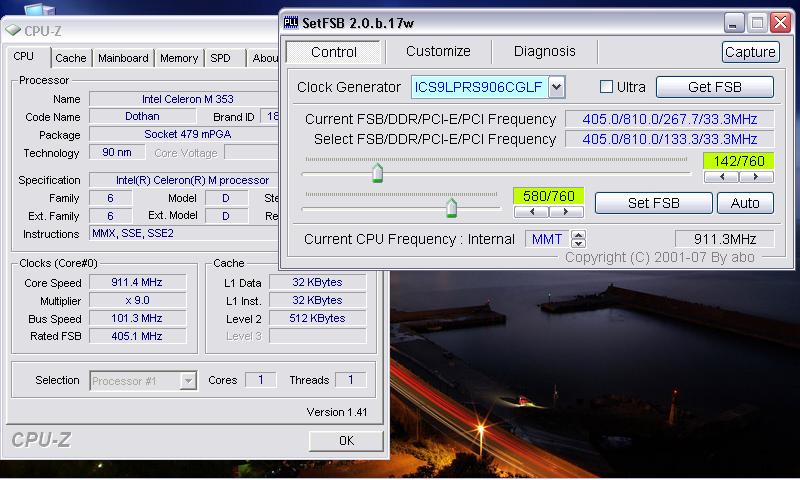
Task: Click the Intel Celeron M 353 name field
Action: tap(184, 99)
